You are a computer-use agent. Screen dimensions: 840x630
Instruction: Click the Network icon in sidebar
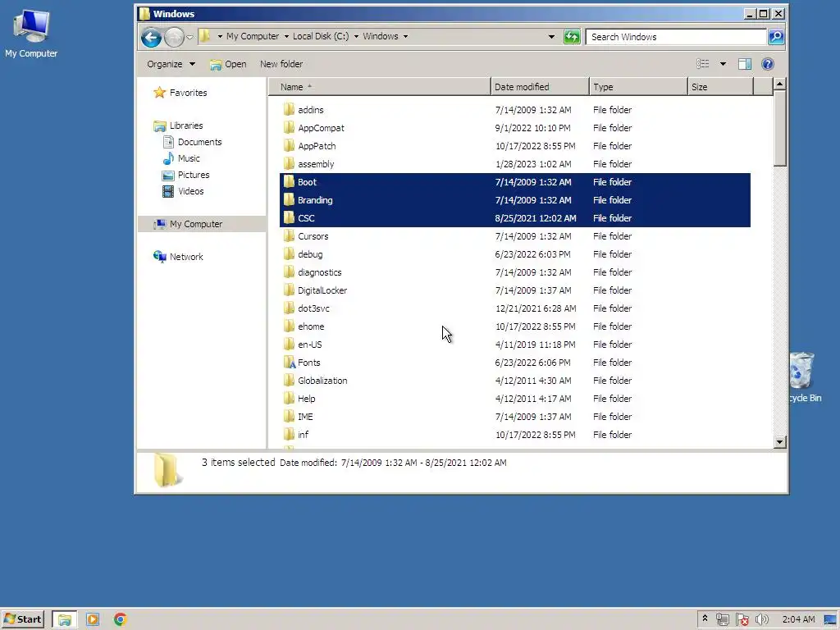point(160,257)
